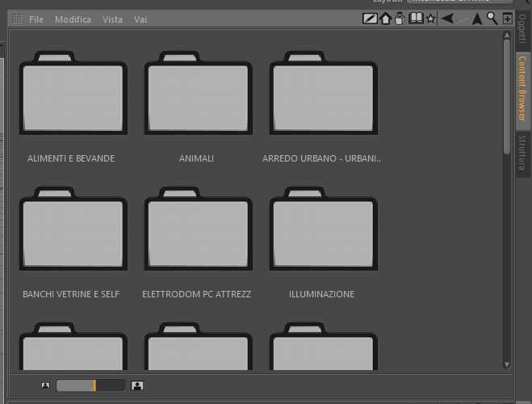Viewport: 532px width, 404px height.
Task: Click the vertical scrollbar thumb
Action: click(x=507, y=97)
